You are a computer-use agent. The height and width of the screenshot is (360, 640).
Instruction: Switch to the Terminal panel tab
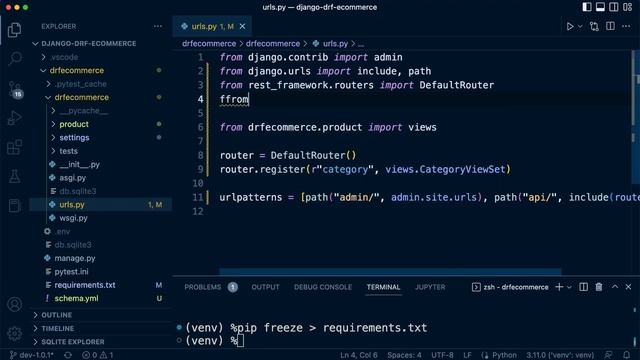383,287
